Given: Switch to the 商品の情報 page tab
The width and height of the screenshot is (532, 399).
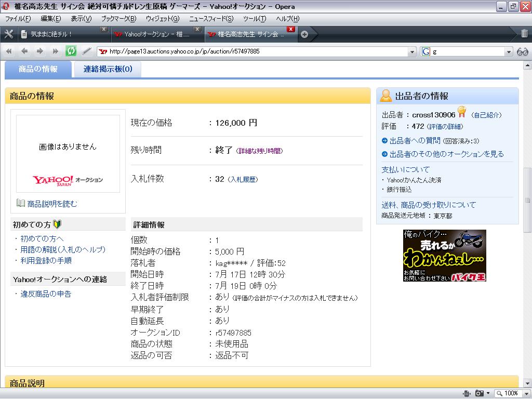Looking at the screenshot, I should 38,69.
